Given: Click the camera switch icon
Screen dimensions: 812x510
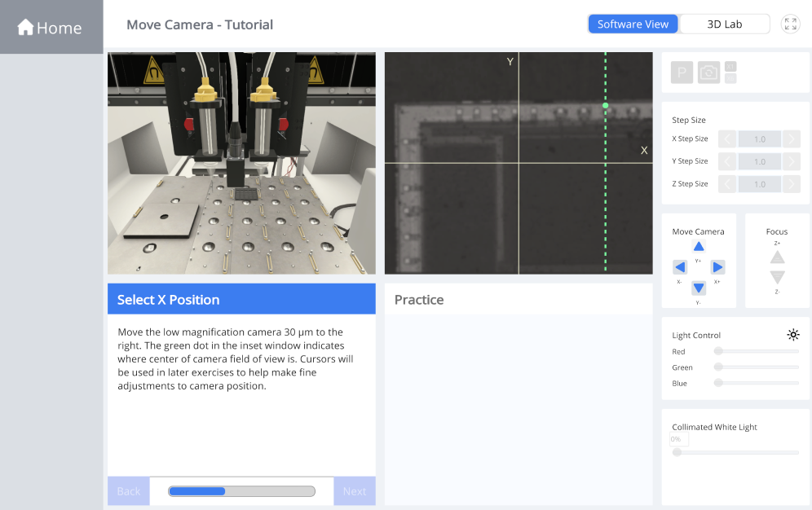Looking at the screenshot, I should tap(708, 73).
